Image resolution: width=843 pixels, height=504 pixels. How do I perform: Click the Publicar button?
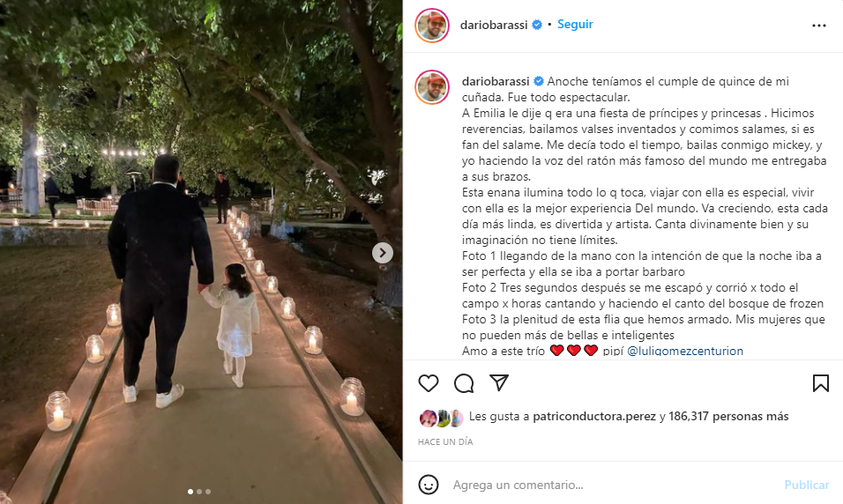[807, 485]
